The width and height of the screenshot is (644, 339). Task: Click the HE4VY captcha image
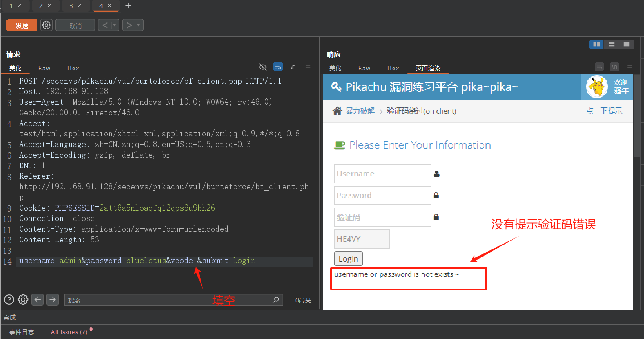(361, 239)
